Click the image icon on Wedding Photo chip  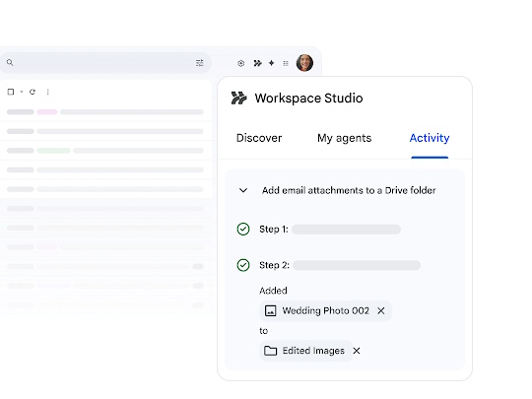pyautogui.click(x=270, y=310)
